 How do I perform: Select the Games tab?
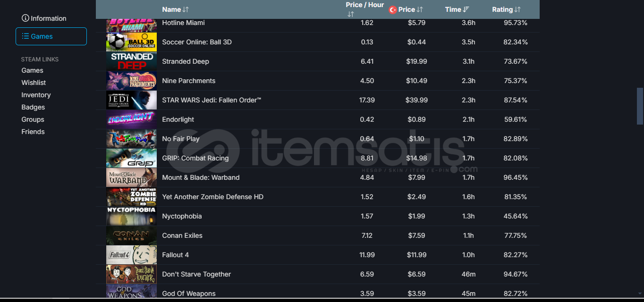click(x=51, y=36)
